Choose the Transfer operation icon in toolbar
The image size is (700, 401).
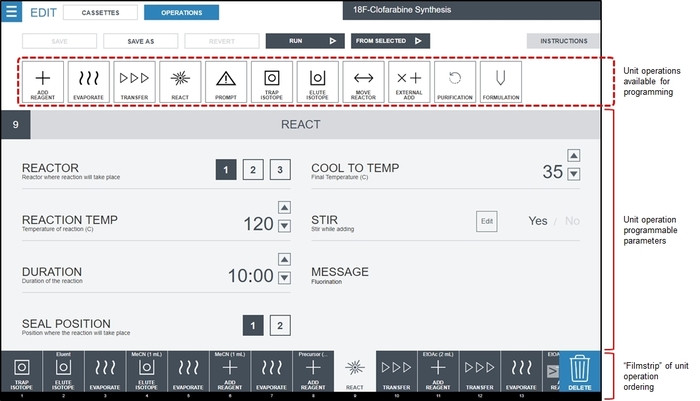coord(134,81)
